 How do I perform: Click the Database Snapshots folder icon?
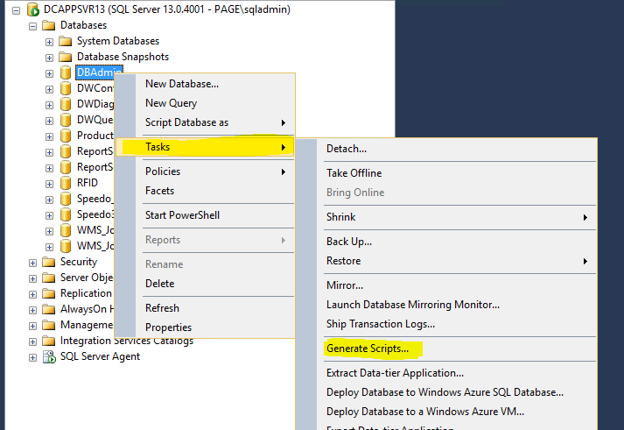click(x=65, y=57)
